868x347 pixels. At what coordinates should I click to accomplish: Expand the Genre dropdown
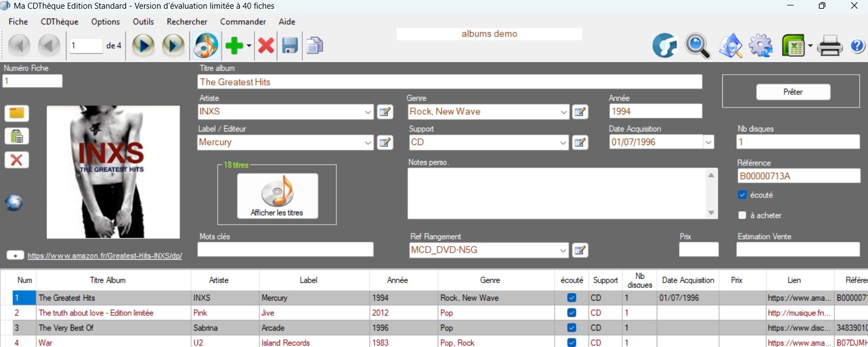(x=563, y=112)
